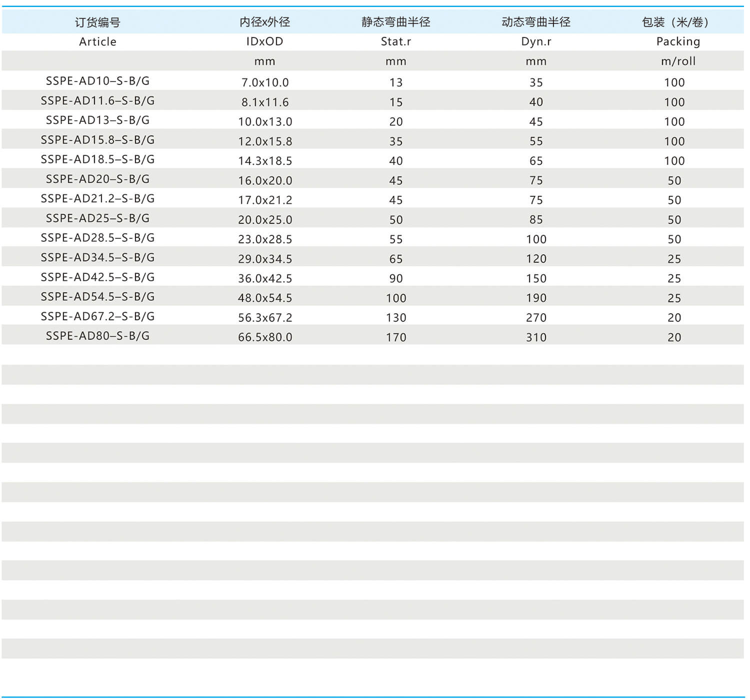
Task: Select article SSPE-AD11.6–S-B/G
Action: click(x=97, y=101)
